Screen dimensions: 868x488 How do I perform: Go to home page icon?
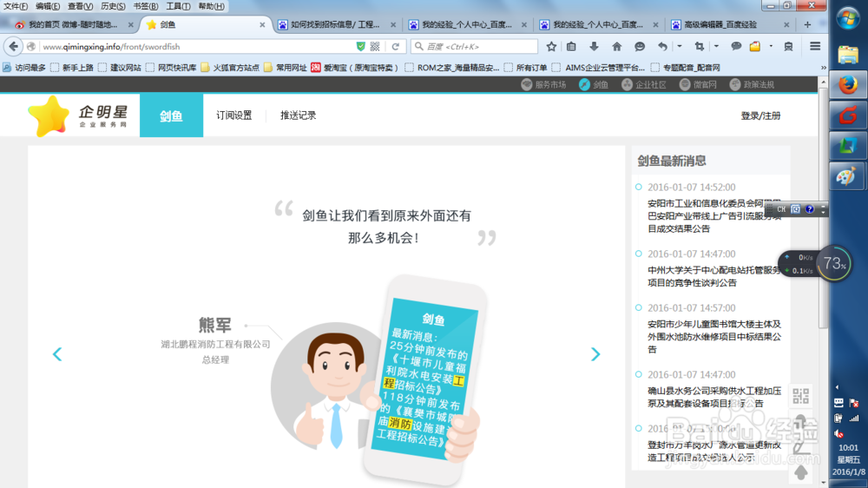(x=616, y=47)
